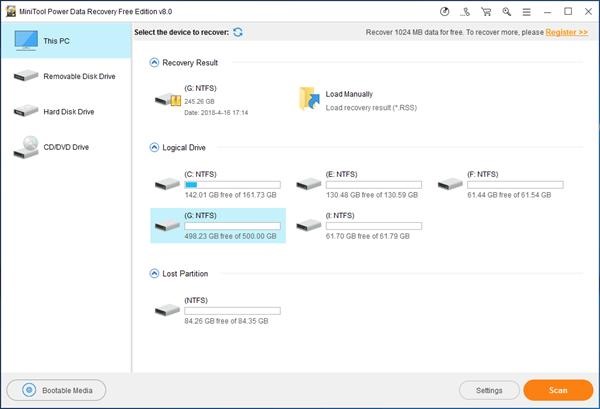Click the This PC monitor icon
The width and height of the screenshot is (600, 409).
tap(26, 41)
